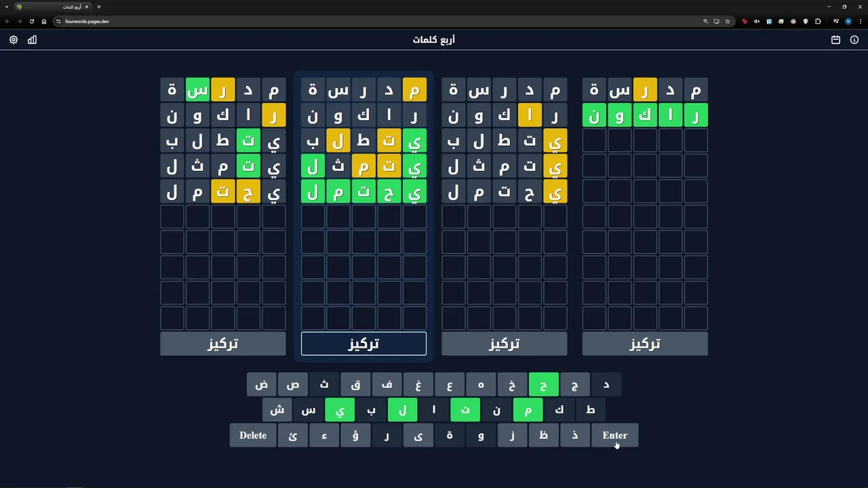Click تركيز under the board with green راكون
This screenshot has height=488, width=868.
tap(644, 344)
